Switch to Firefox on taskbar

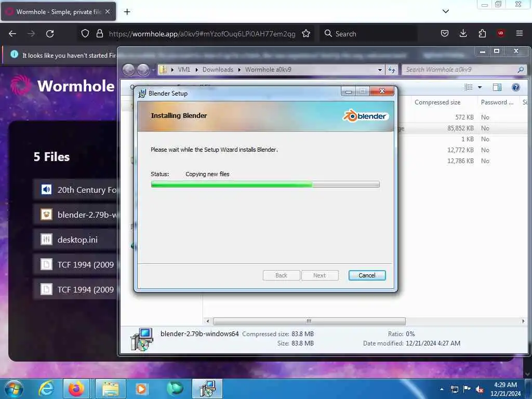(x=76, y=389)
